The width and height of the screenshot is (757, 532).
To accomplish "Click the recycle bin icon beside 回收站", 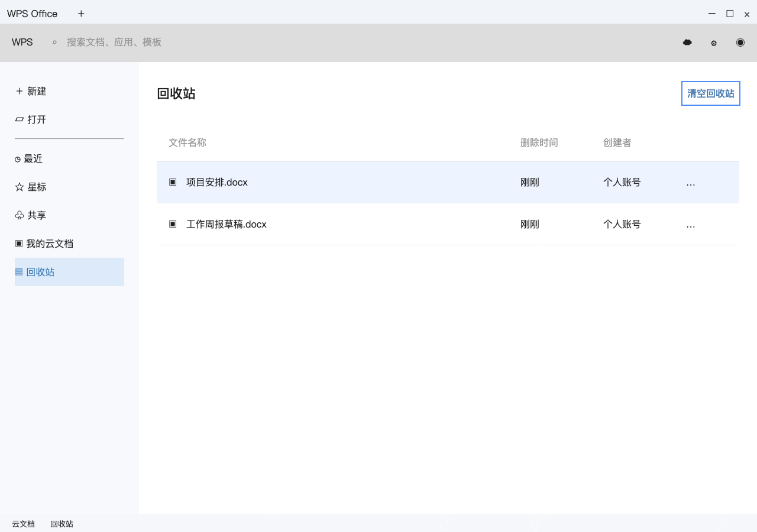I will tap(19, 272).
